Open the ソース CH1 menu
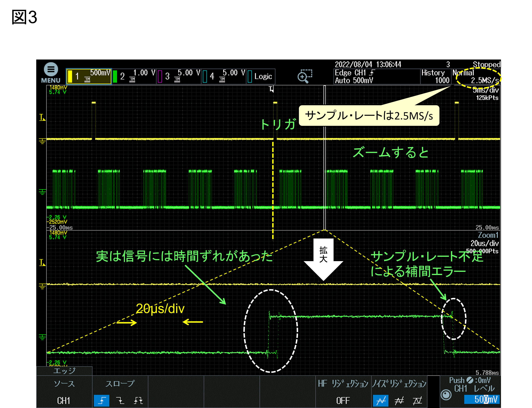This screenshot has width=532, height=408. pos(64,392)
